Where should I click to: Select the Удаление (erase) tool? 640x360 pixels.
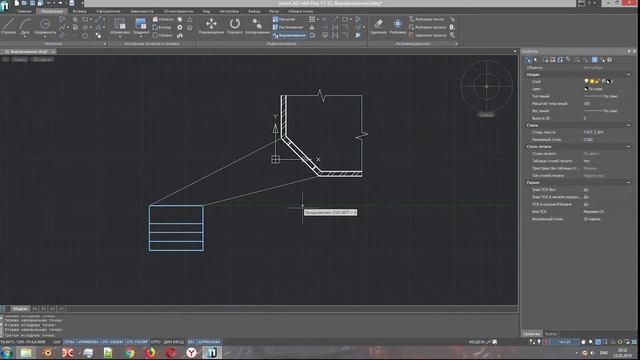tap(378, 25)
